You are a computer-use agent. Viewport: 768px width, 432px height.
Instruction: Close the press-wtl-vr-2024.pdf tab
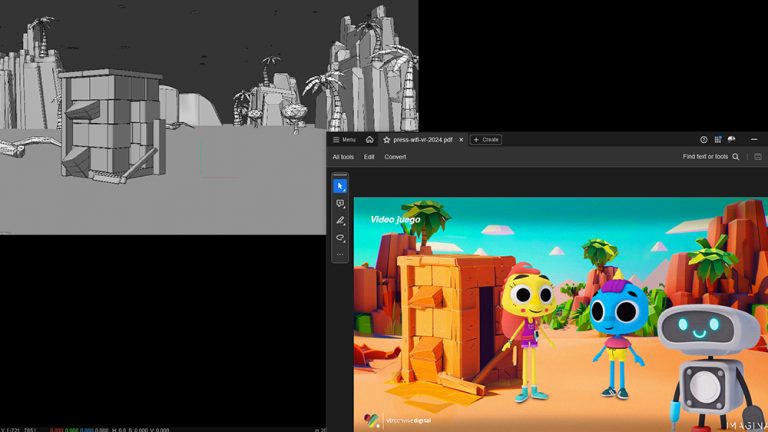[461, 140]
